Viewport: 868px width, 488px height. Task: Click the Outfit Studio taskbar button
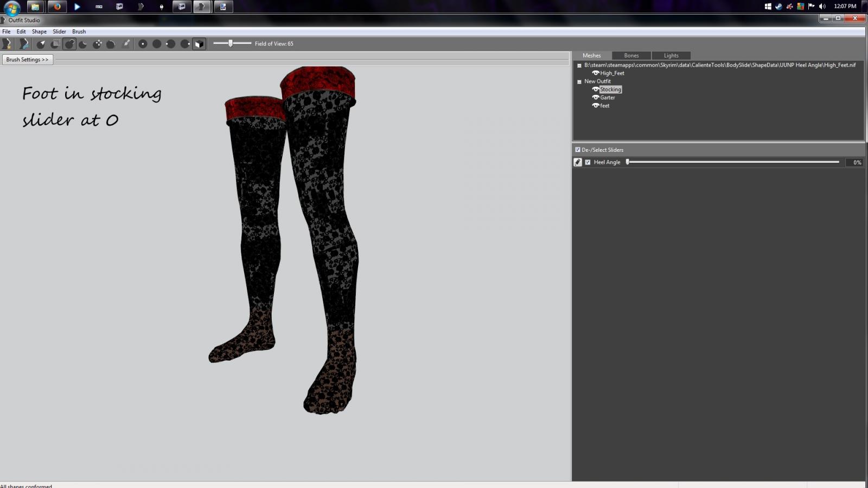(x=202, y=7)
